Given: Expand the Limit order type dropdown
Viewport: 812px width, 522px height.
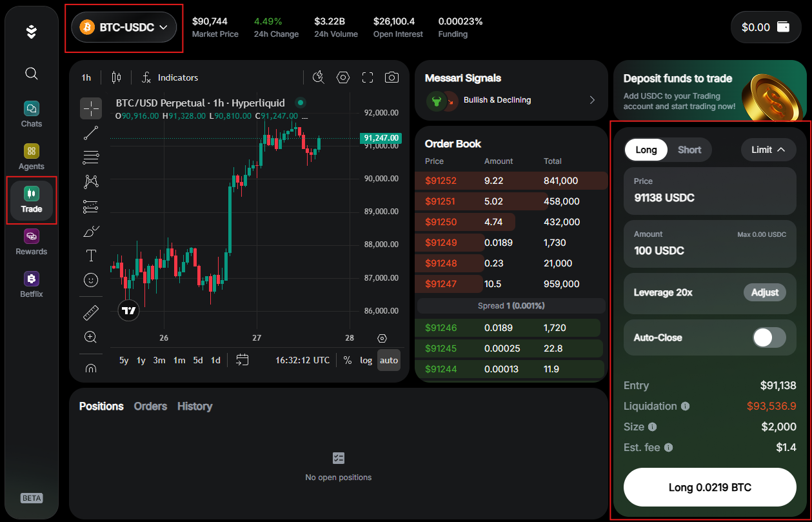Looking at the screenshot, I should 768,150.
